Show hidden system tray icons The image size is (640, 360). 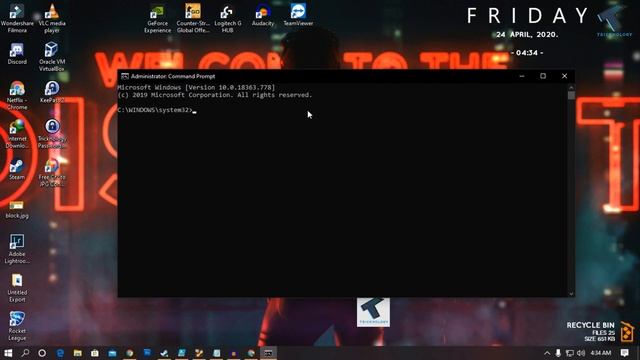tap(547, 353)
